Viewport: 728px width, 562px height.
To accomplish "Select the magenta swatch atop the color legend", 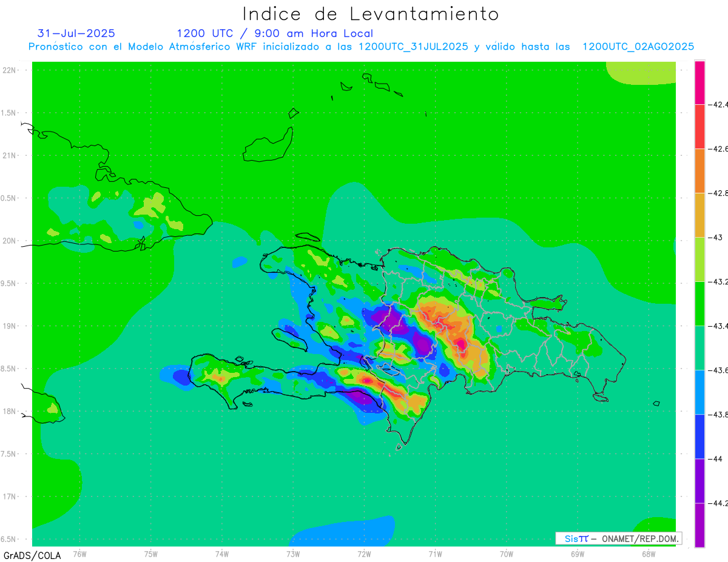I will pyautogui.click(x=699, y=82).
